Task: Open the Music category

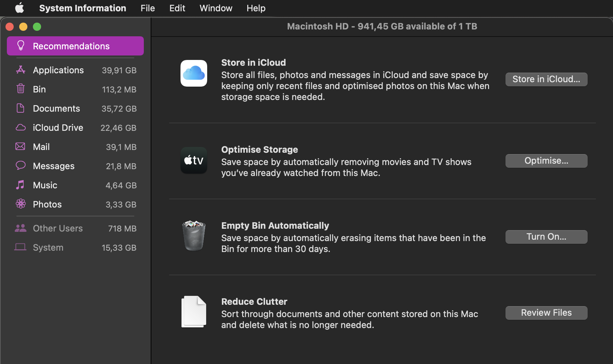Action: (x=75, y=185)
